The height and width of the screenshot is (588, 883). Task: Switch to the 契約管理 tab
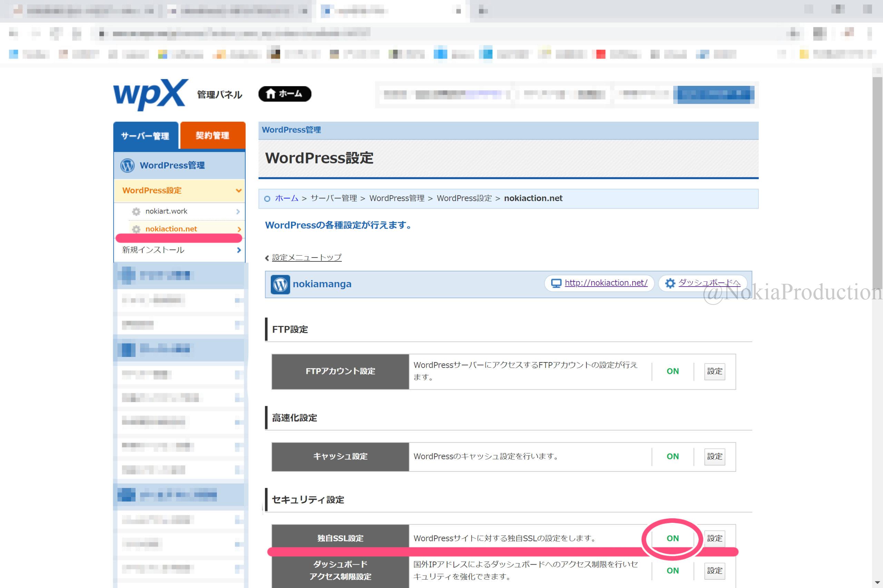(212, 135)
